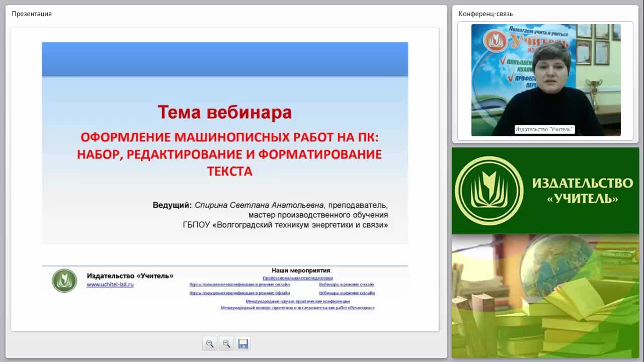Click the presenter name Спирина Светлана Анатольевна

point(260,205)
